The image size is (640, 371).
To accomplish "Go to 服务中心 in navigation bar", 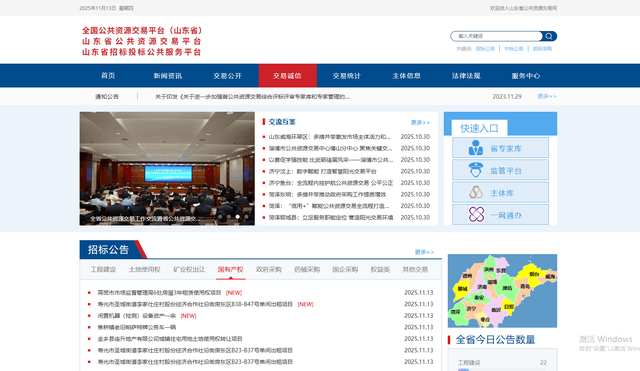I will pyautogui.click(x=526, y=76).
